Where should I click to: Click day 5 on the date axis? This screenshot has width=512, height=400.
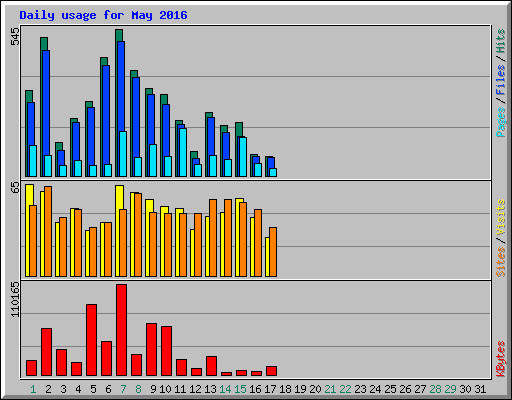click(x=93, y=389)
